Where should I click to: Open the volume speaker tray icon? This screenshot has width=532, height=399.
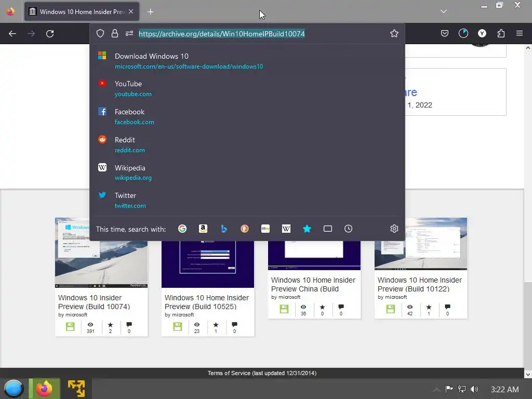[x=474, y=389]
